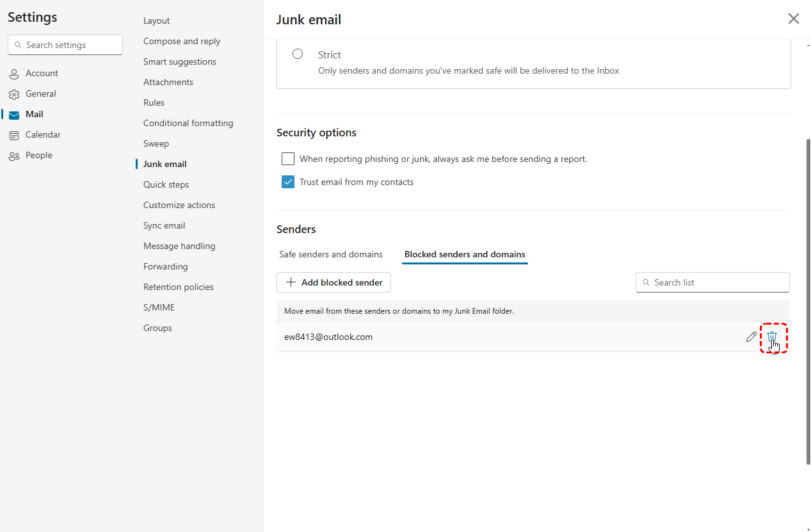Go to Conditional formatting settings
The height and width of the screenshot is (532, 811).
(188, 123)
